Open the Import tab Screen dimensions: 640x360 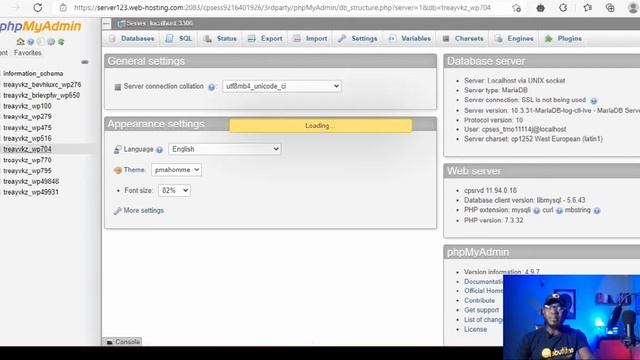pyautogui.click(x=311, y=38)
